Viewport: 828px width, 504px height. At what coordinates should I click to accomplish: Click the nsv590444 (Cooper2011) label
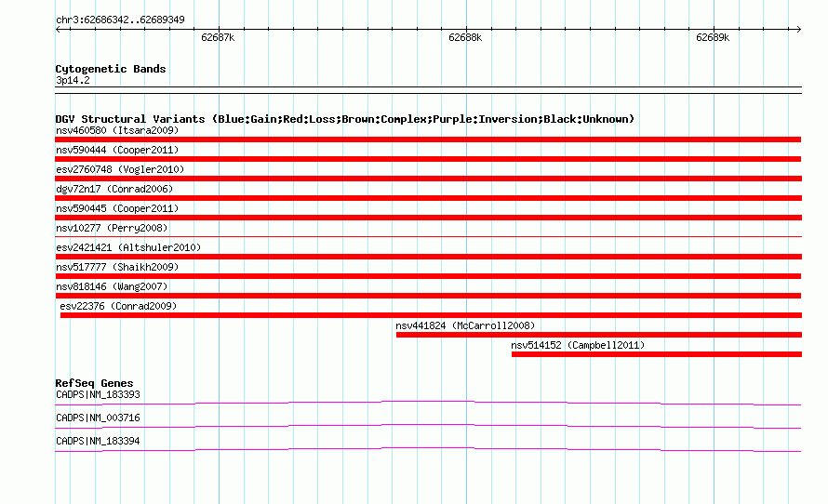tap(117, 150)
